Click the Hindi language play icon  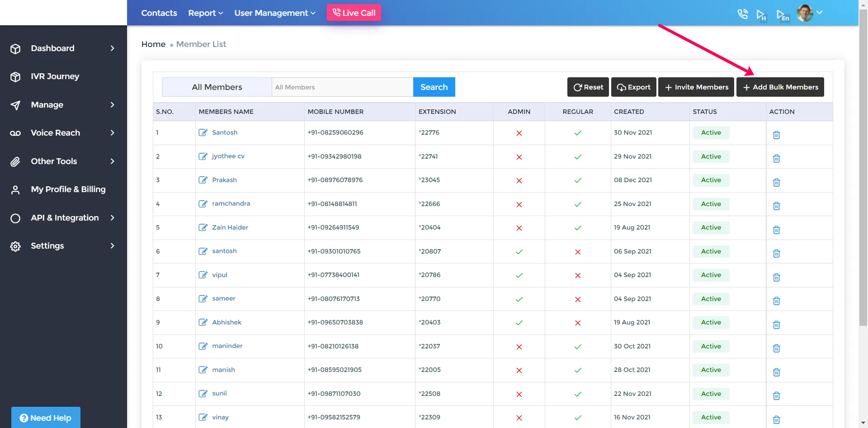coord(761,15)
